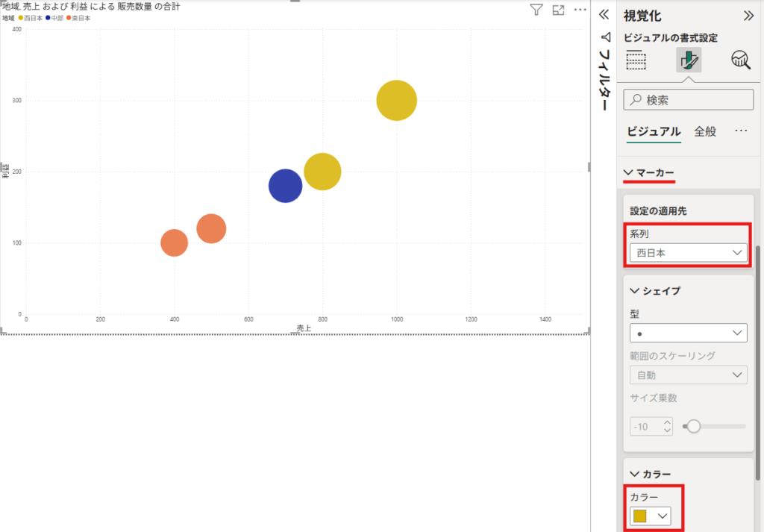The height and width of the screenshot is (532, 764).
Task: Open the 系列 dropdown showing 西日本
Action: (687, 253)
